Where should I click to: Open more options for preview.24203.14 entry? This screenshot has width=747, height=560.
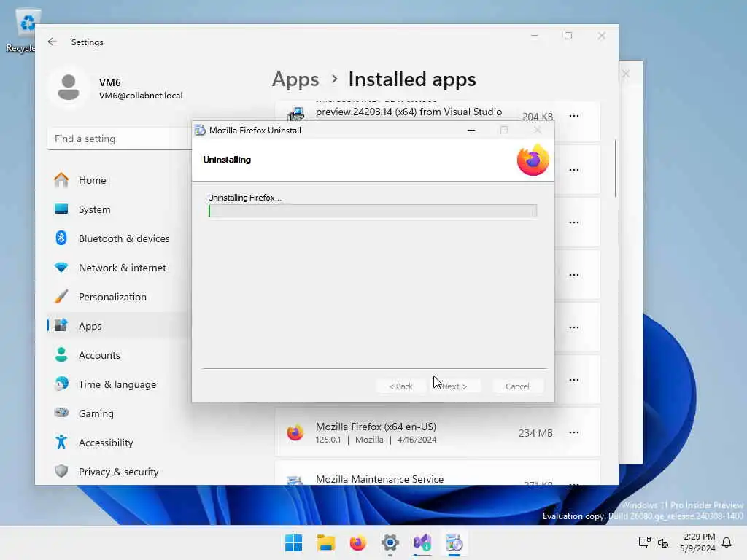(574, 116)
